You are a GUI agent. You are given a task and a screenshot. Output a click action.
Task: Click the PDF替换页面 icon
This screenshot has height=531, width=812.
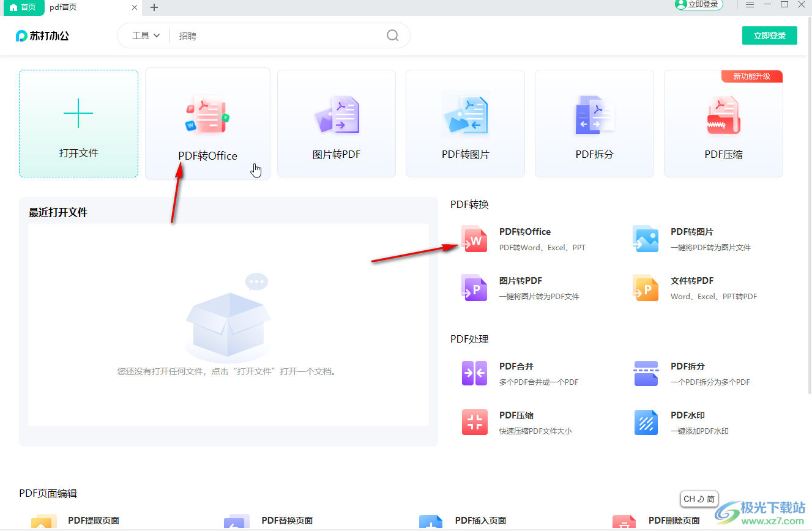coord(237,522)
